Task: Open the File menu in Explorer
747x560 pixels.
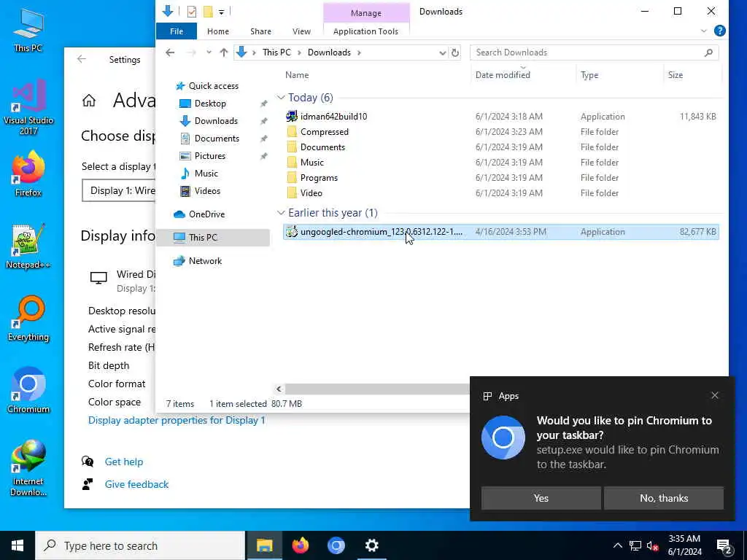Action: pyautogui.click(x=177, y=31)
